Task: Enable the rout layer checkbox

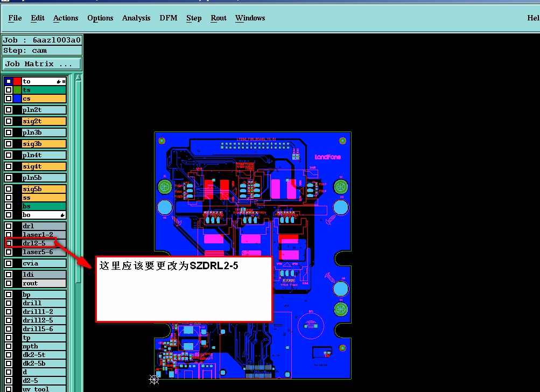Action: click(x=9, y=283)
